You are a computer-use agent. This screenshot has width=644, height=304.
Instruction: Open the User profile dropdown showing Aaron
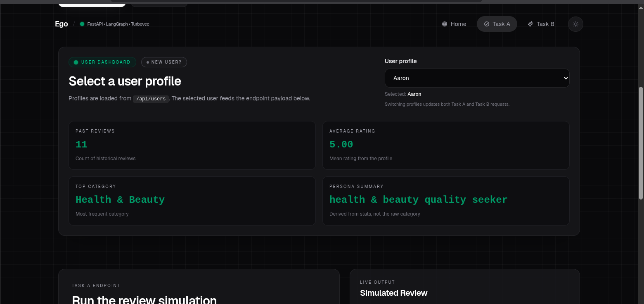click(477, 78)
